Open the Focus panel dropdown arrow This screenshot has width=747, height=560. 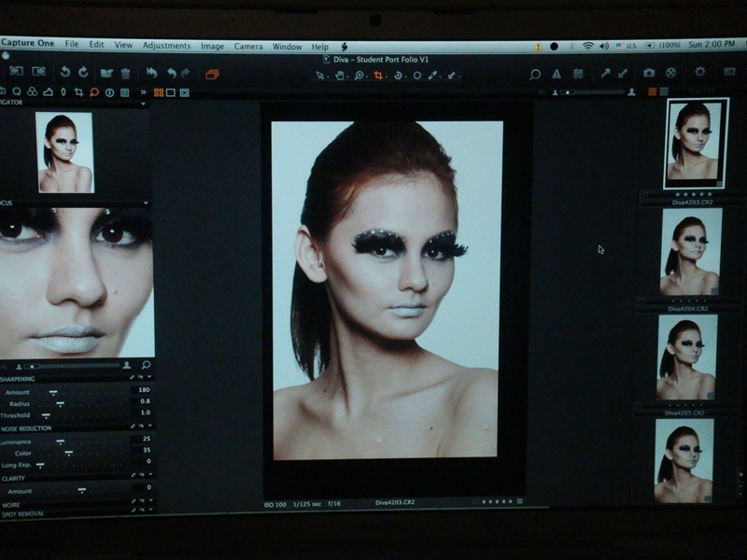pos(146,203)
